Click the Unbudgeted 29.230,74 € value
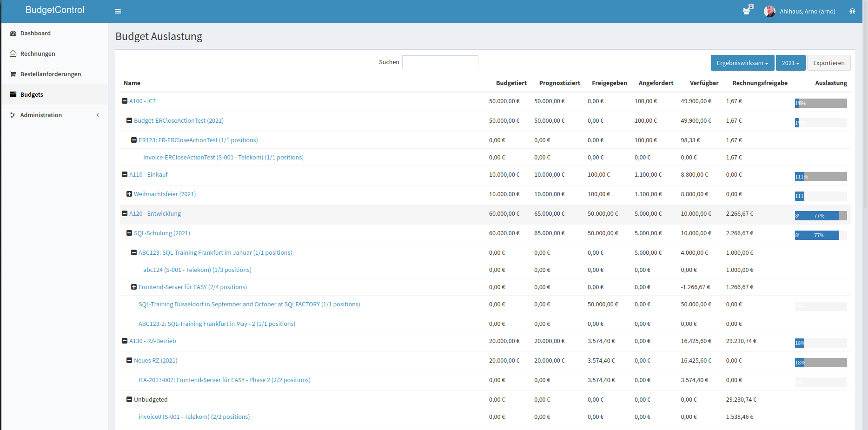The height and width of the screenshot is (430, 868). tap(741, 399)
